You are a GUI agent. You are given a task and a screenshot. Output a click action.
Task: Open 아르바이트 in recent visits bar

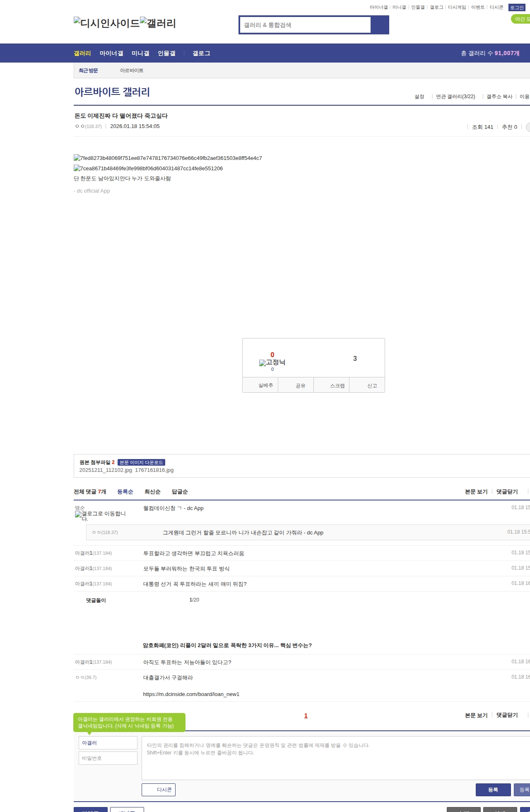point(132,70)
